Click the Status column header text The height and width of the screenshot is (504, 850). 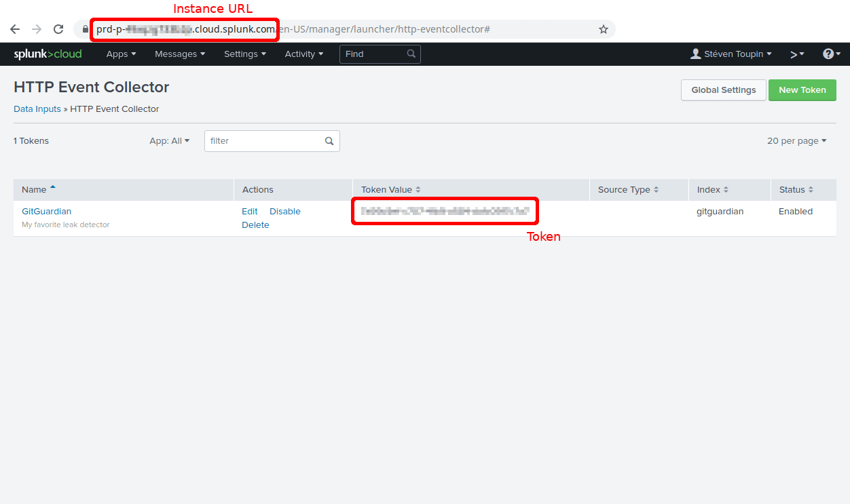point(792,190)
